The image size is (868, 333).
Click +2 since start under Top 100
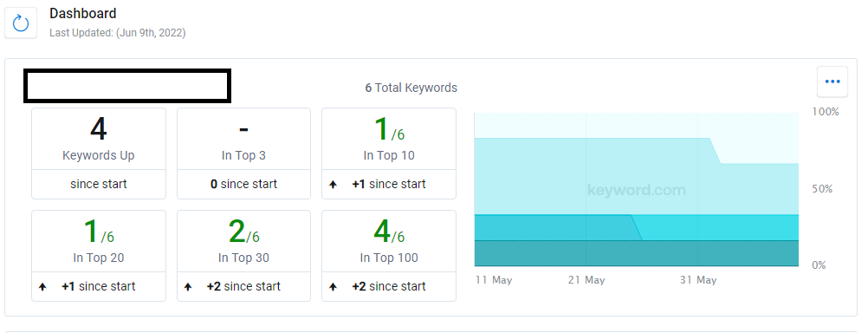coord(389,286)
